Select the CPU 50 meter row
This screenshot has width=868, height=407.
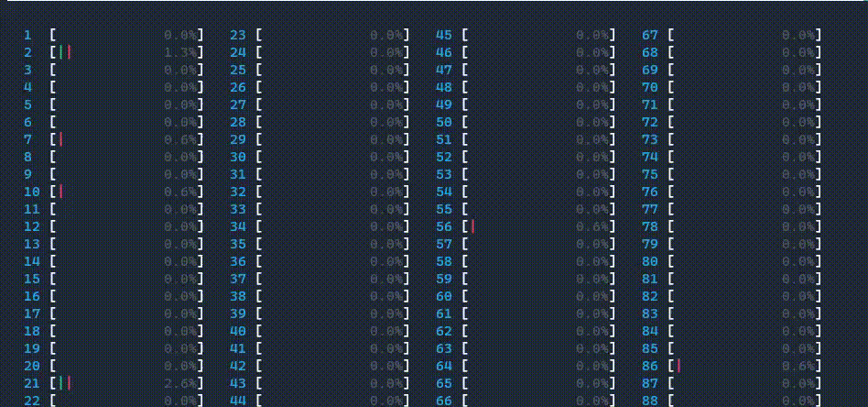click(x=538, y=122)
